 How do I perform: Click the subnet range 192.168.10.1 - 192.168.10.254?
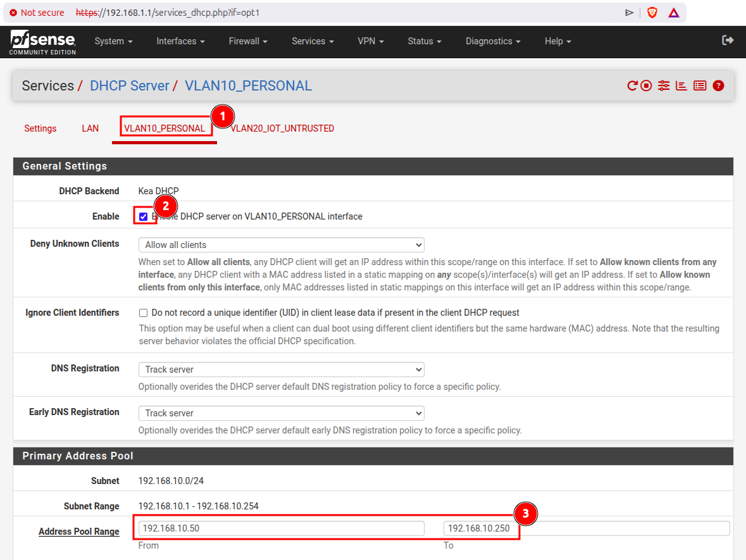(199, 506)
